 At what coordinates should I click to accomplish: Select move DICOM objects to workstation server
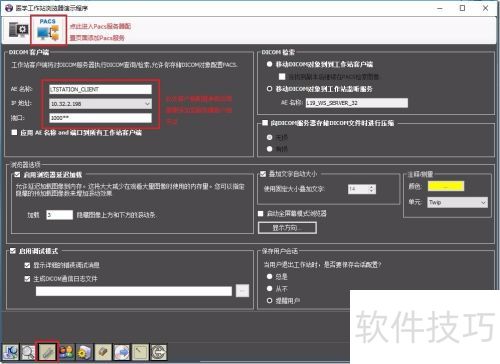[270, 89]
